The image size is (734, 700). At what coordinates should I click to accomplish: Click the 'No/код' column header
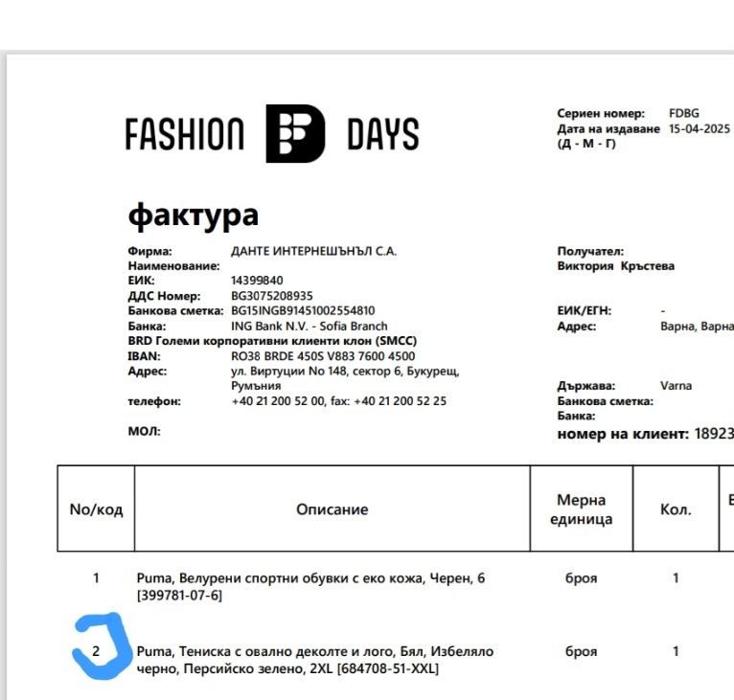(96, 509)
